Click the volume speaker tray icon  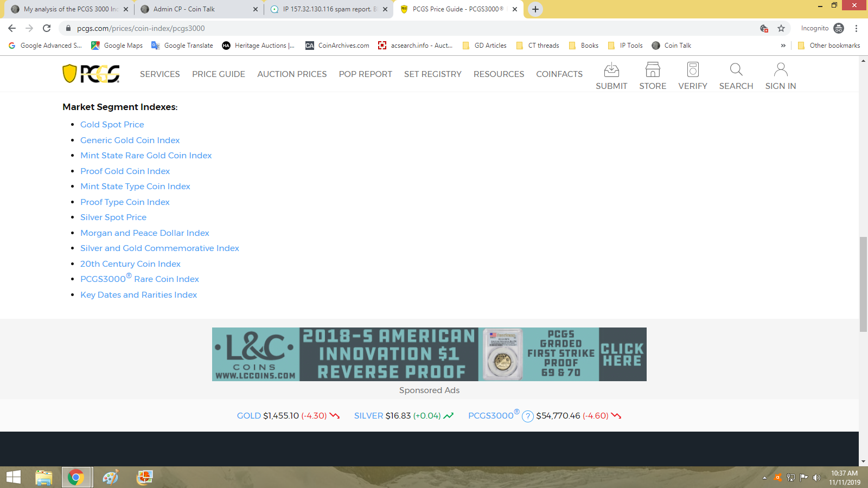[x=816, y=478]
